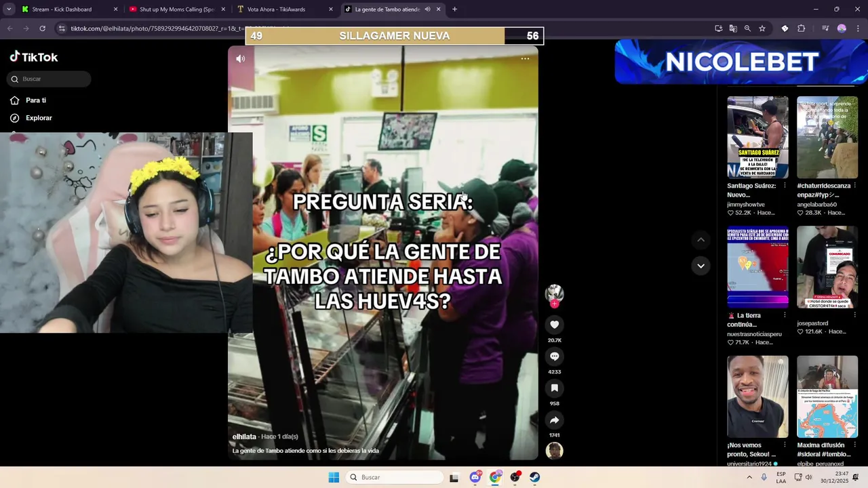
Task: Open the browser extensions puzzle icon
Action: pyautogui.click(x=801, y=28)
